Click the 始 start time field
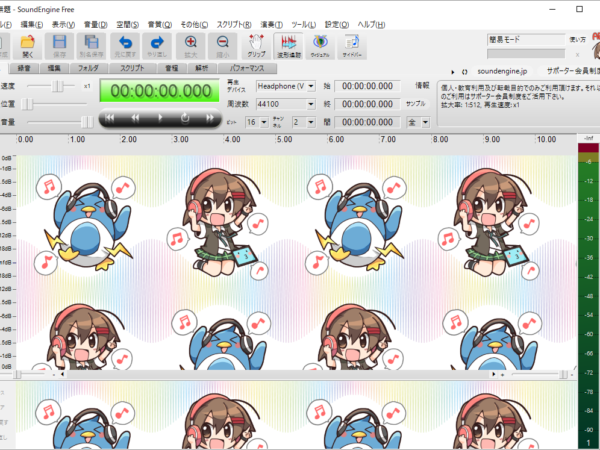 [367, 86]
